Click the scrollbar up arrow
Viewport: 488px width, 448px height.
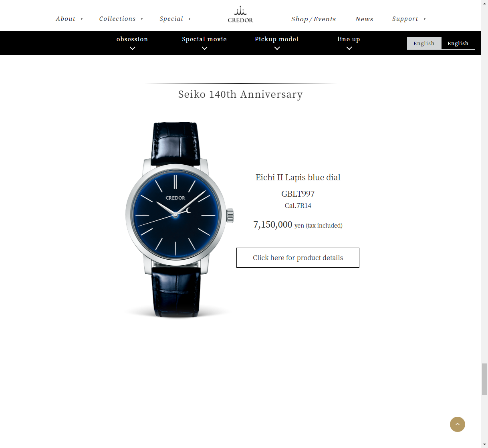(x=484, y=3)
